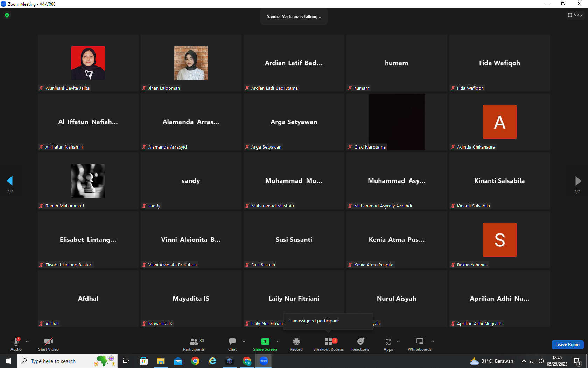Click Fida Wafiqoh's muted mic icon
588x368 pixels.
pos(453,88)
